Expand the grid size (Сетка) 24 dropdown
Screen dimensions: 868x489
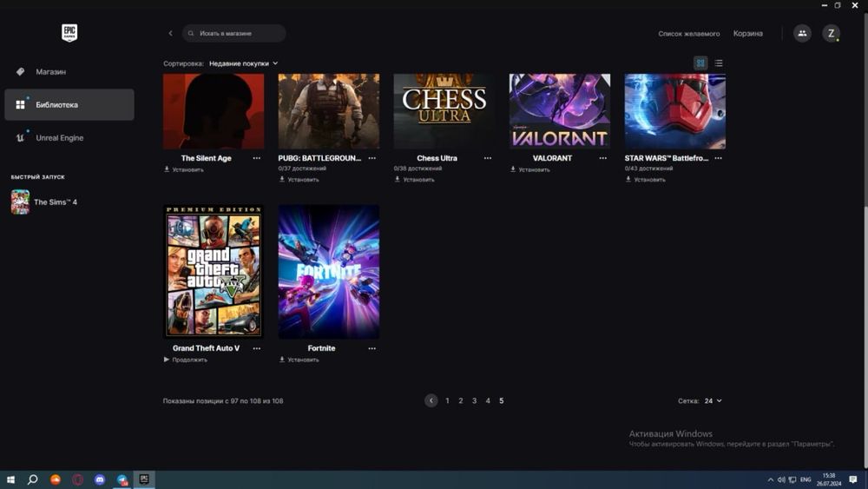713,401
